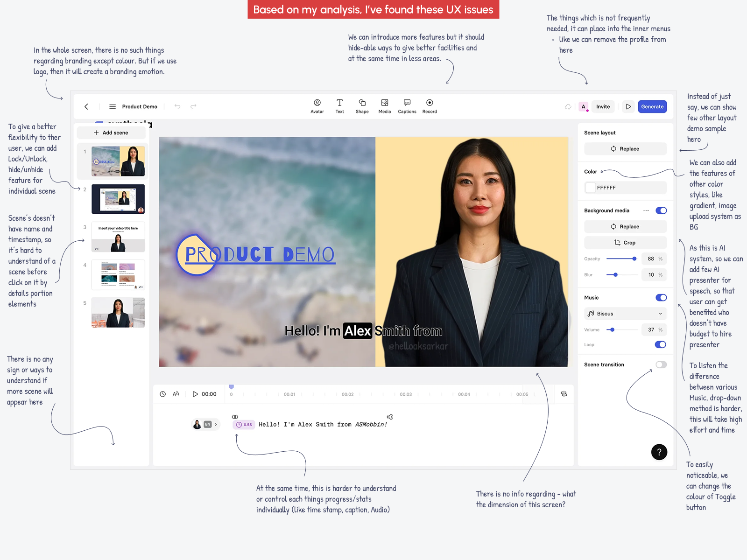Adjust the music Volume slider
The width and height of the screenshot is (747, 560).
pyautogui.click(x=622, y=330)
